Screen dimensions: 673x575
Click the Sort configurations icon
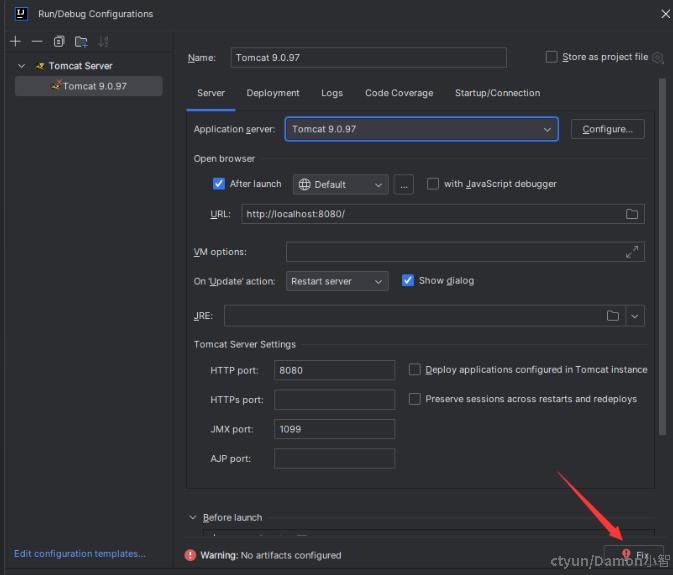point(103,42)
